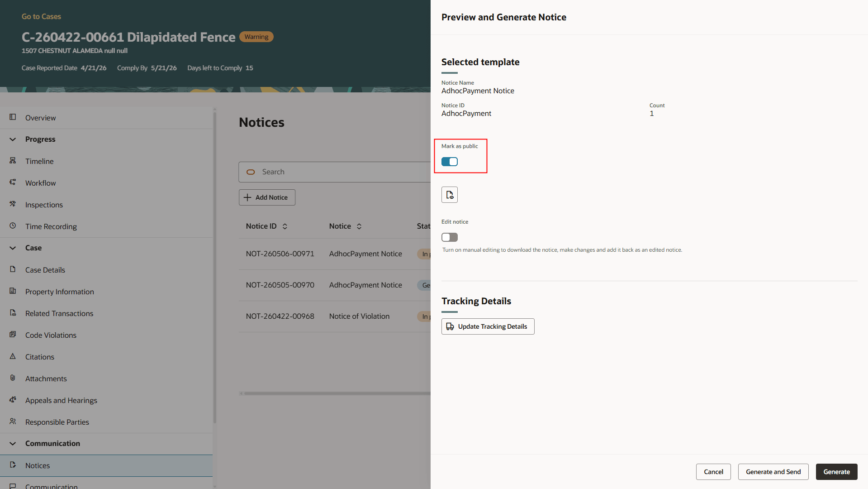Click the Search input field
The width and height of the screenshot is (868, 489).
point(335,172)
